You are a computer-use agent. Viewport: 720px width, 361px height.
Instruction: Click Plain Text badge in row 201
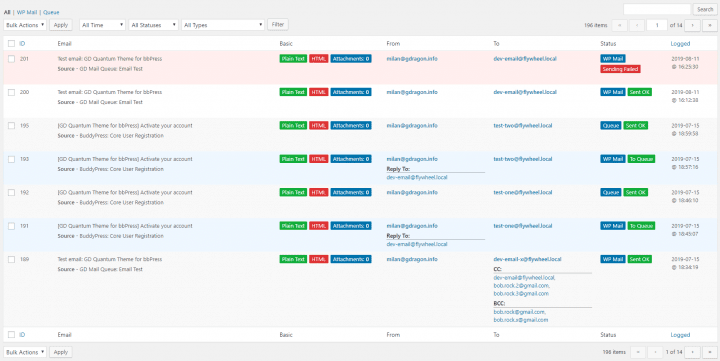[293, 59]
